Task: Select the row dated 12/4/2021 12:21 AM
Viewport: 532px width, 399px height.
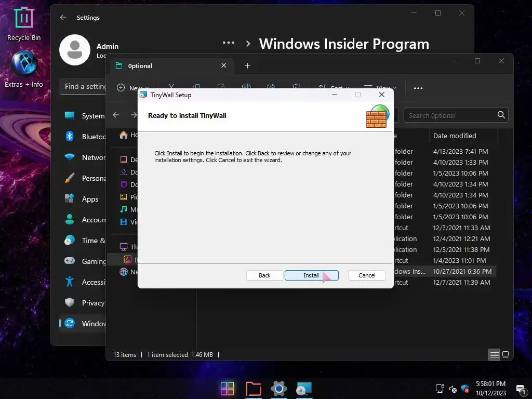Action: [446, 238]
